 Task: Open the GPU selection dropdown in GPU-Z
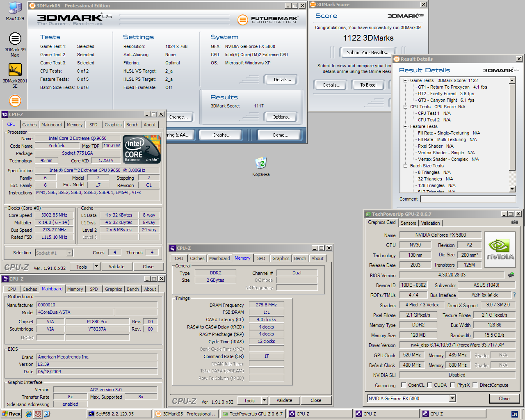coord(452,398)
